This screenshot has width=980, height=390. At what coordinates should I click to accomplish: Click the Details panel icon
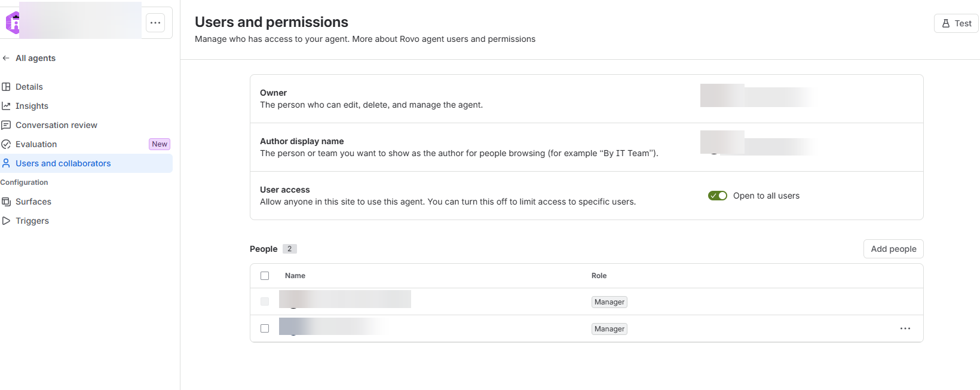[6, 87]
